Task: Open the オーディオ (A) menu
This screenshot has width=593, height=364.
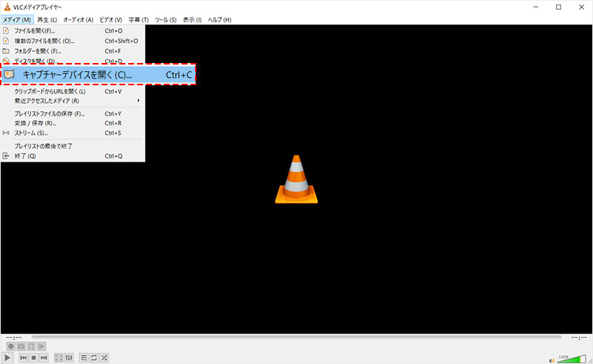Action: (x=78, y=20)
